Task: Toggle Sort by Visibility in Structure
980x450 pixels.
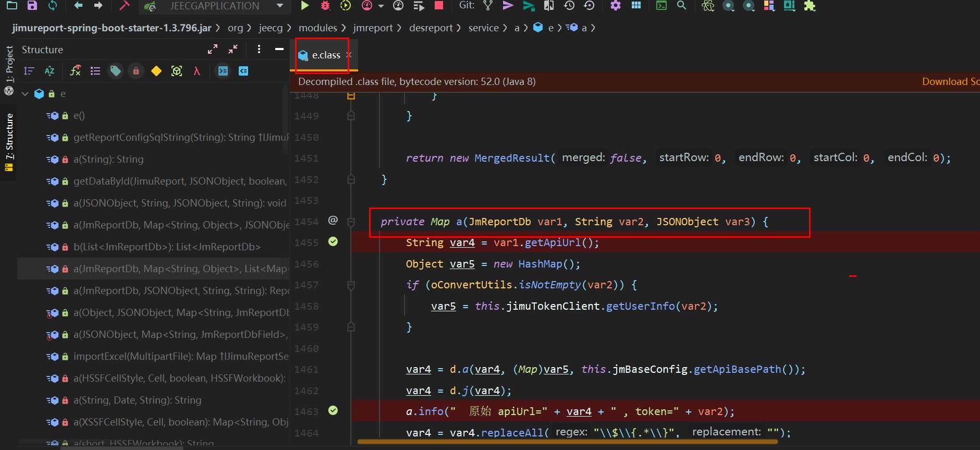Action: coord(29,71)
